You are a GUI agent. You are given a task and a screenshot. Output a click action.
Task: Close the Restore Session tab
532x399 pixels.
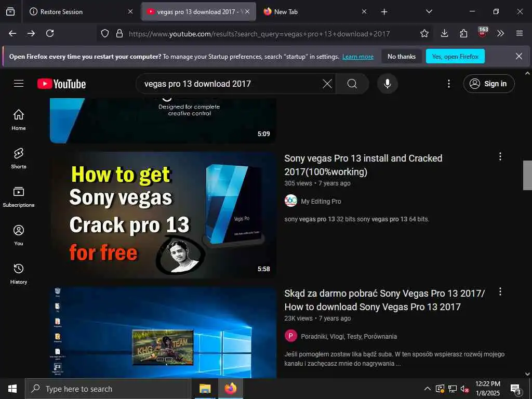(x=130, y=11)
